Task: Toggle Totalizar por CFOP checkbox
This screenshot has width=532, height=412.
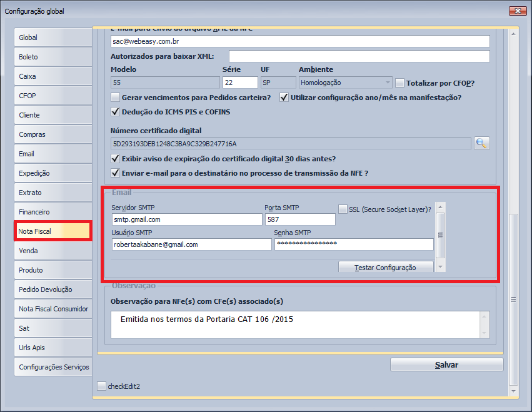Action: tap(400, 83)
